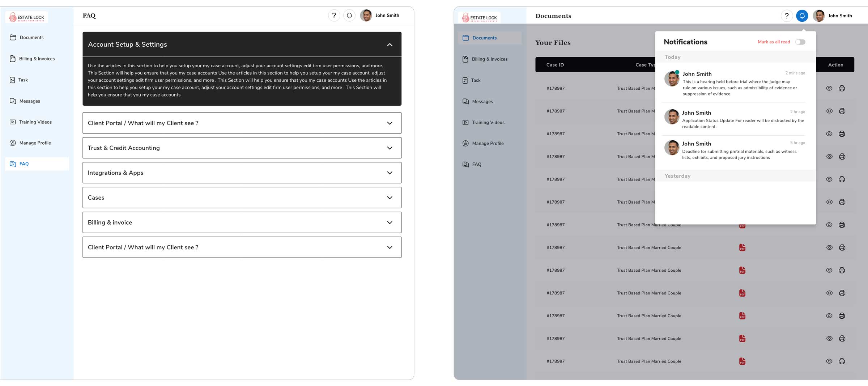
Task: Print the document in the first file row
Action: pos(842,88)
